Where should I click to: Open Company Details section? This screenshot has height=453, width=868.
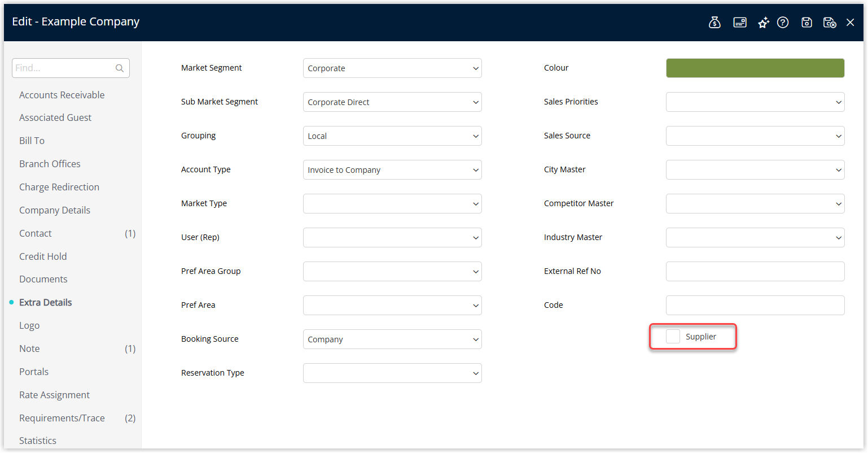tap(55, 210)
